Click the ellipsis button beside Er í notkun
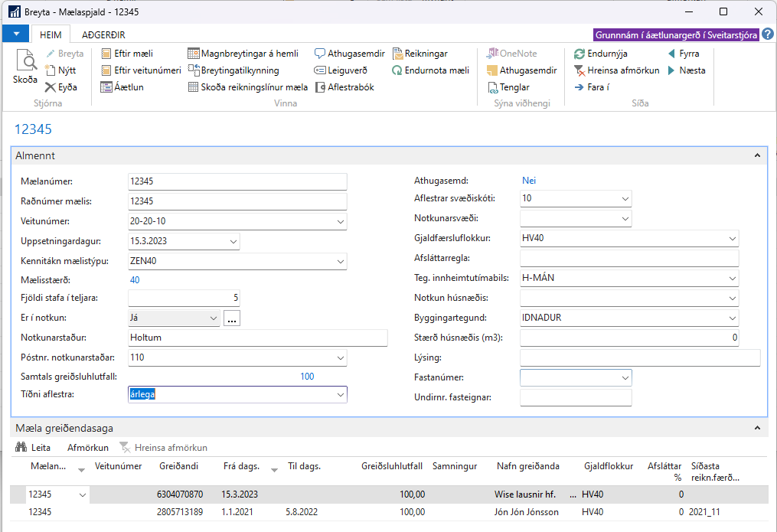 232,318
